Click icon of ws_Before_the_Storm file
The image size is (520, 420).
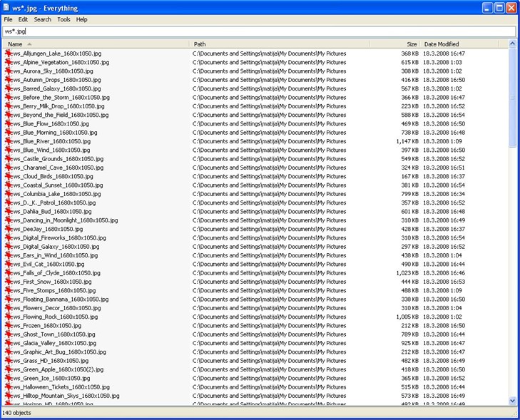tap(9, 98)
